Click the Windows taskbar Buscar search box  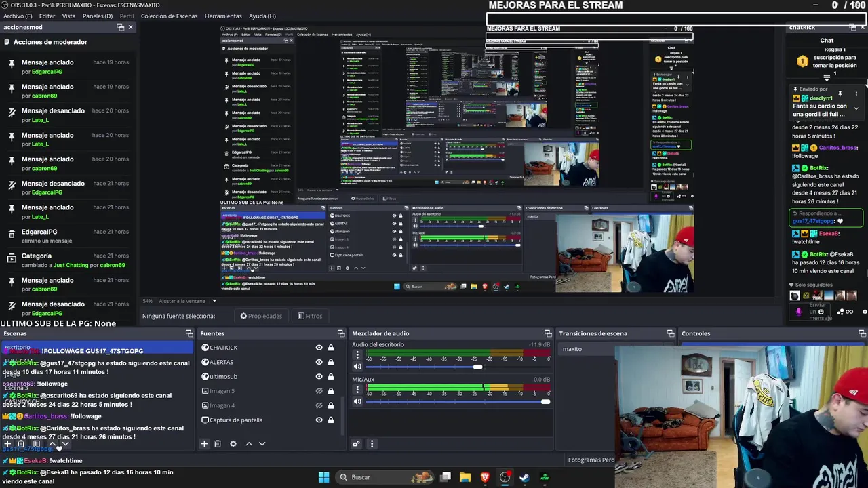(386, 477)
